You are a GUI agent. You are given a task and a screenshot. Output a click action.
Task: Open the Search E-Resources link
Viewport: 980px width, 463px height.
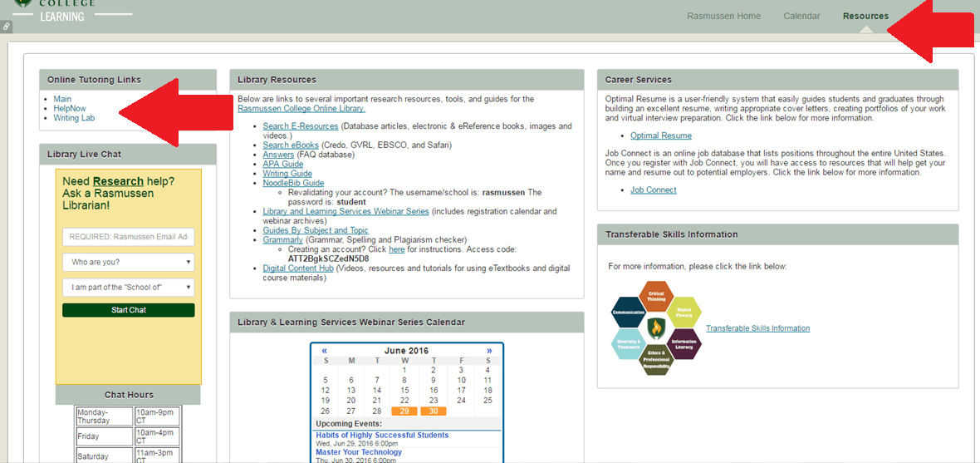[301, 126]
